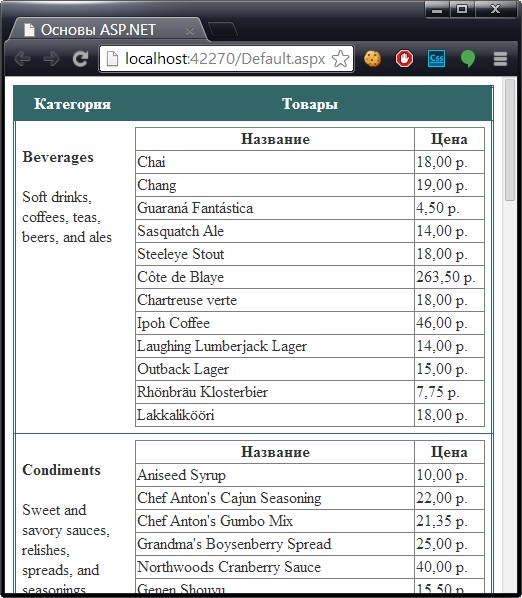Screen dimensions: 522x598
Task: Close the Основы ASP.NET tab
Action: [x=190, y=31]
